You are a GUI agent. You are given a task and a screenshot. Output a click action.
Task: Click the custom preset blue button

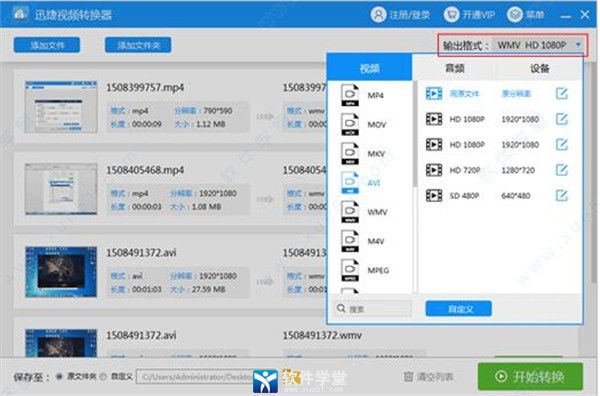pos(458,308)
